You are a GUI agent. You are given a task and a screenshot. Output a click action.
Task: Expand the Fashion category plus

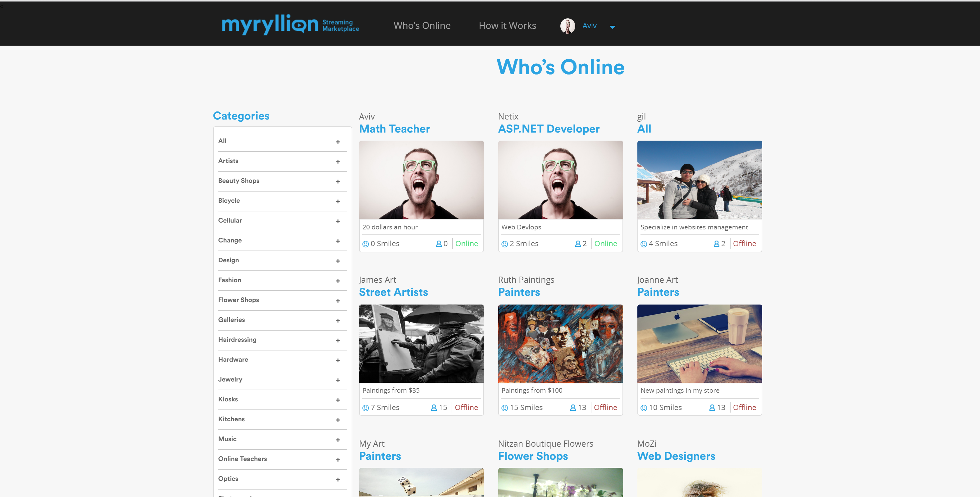(x=338, y=281)
